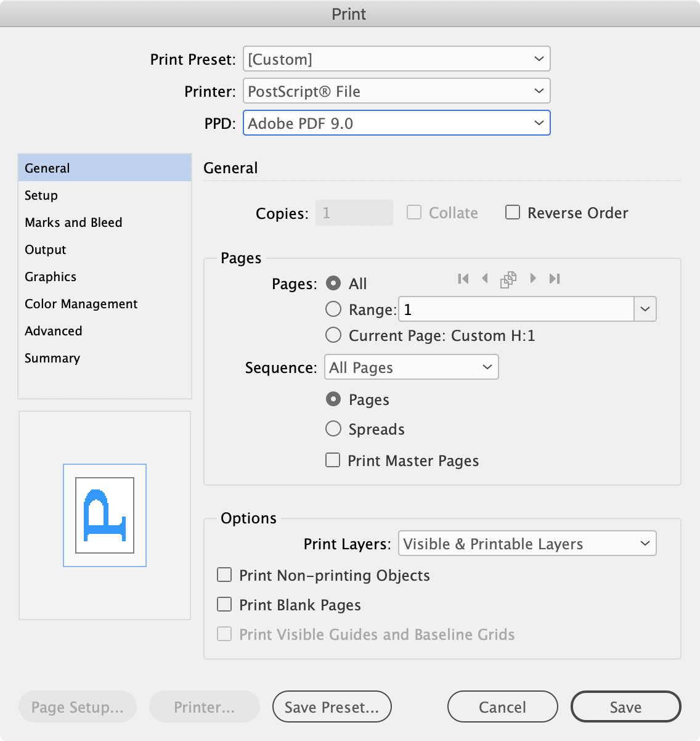This screenshot has width=700, height=741.
Task: Check Print Non-printing Objects
Action: 224,575
